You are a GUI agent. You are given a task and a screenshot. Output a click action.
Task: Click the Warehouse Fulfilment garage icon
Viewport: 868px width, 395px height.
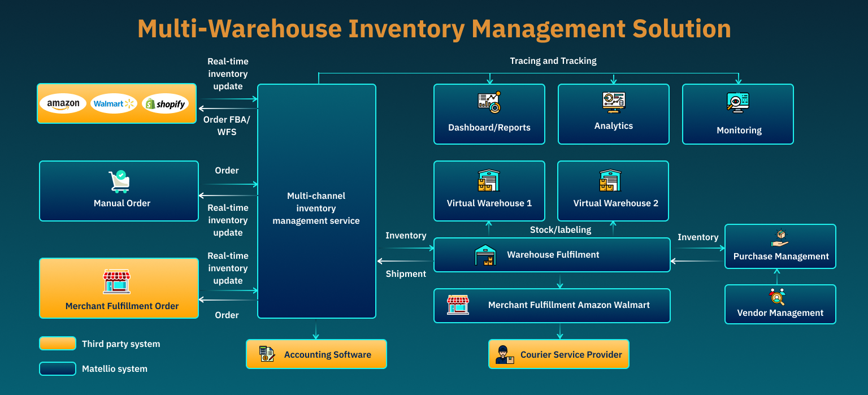pyautogui.click(x=485, y=255)
